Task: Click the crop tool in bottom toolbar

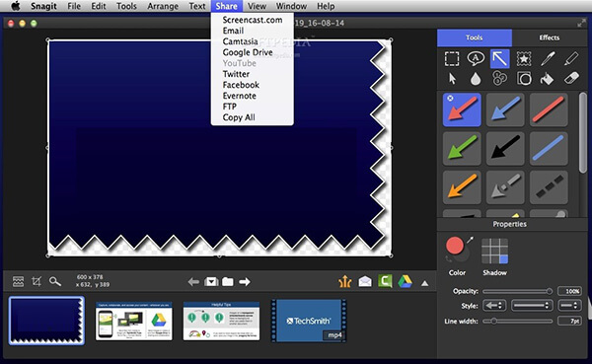Action: tap(37, 281)
